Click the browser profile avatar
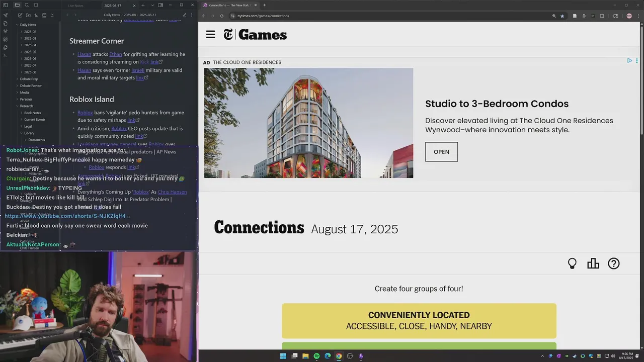 [x=629, y=16]
